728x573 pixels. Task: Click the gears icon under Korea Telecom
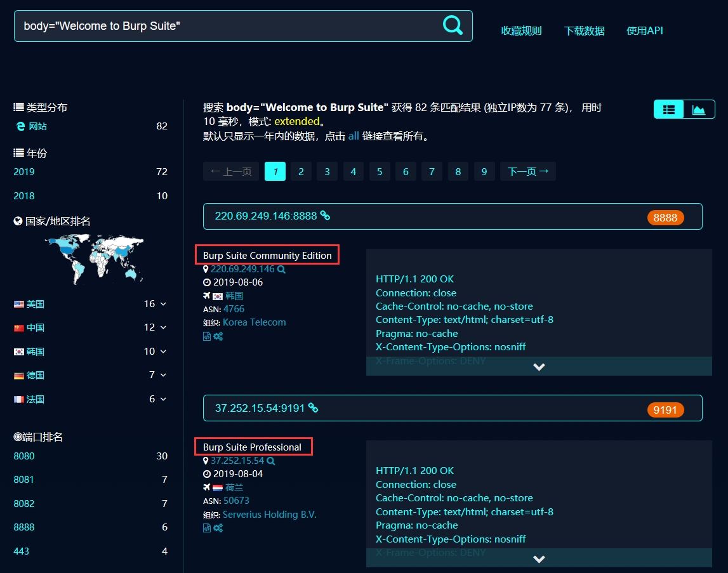(x=218, y=336)
